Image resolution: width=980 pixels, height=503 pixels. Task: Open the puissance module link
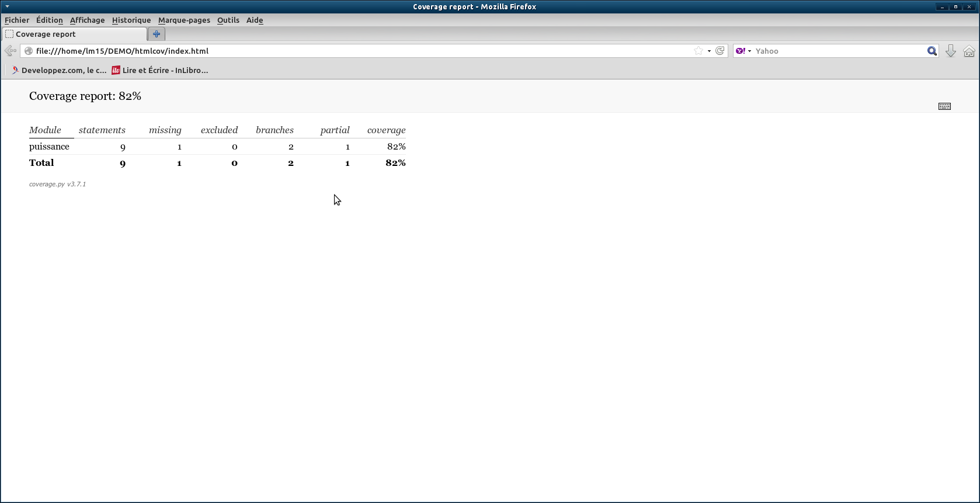[49, 147]
